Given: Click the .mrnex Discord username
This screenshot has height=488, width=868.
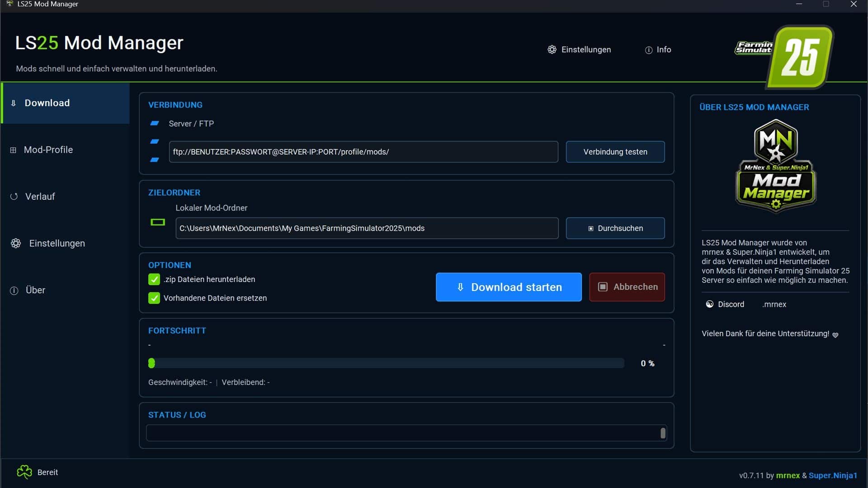Looking at the screenshot, I should (x=774, y=305).
